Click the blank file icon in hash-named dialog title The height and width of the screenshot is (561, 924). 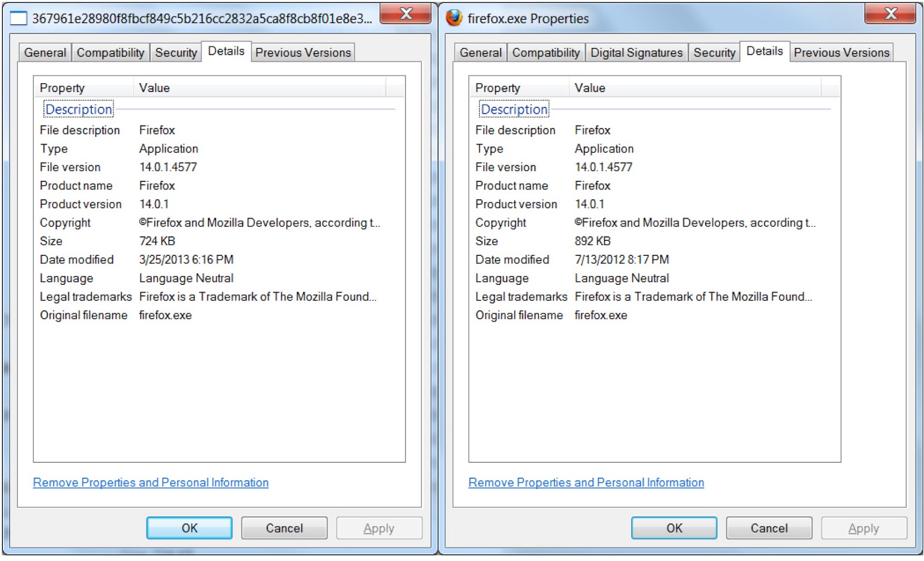pos(18,18)
